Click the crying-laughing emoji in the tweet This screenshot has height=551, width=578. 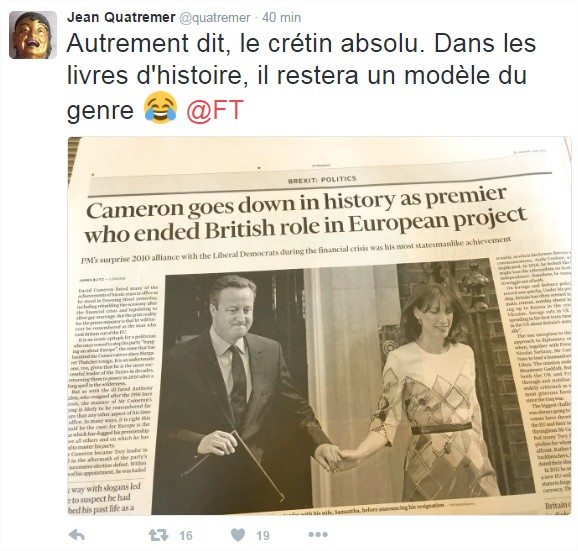click(x=160, y=108)
